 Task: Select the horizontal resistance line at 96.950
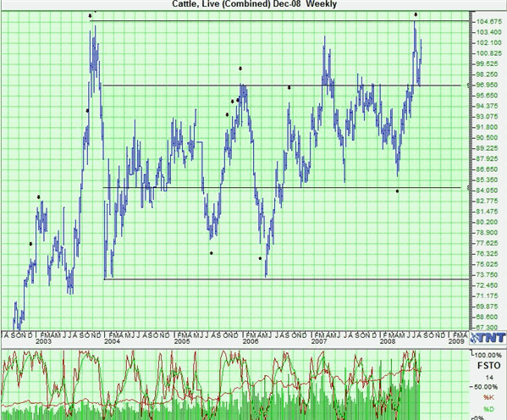click(280, 86)
